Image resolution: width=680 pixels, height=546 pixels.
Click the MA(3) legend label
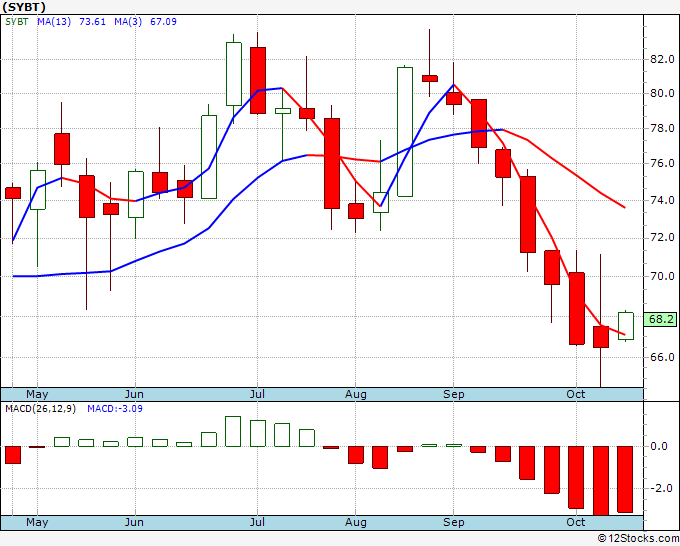click(x=128, y=22)
